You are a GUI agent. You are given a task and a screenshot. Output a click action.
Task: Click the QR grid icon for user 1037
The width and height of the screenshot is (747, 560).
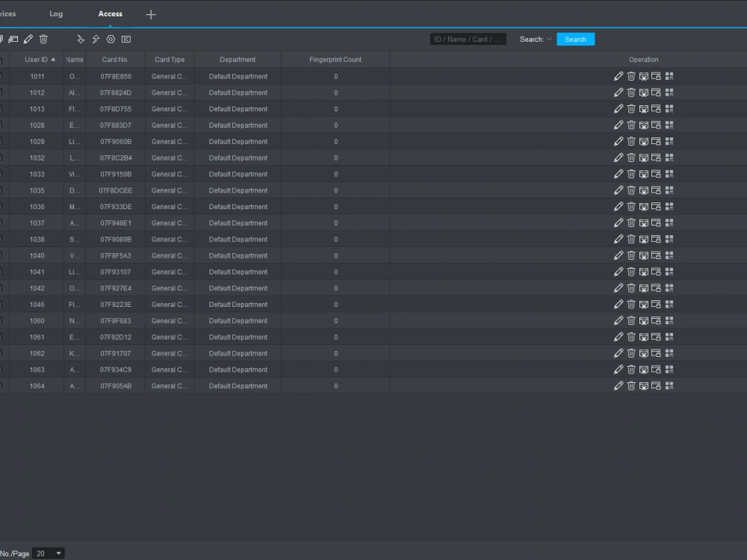click(669, 223)
